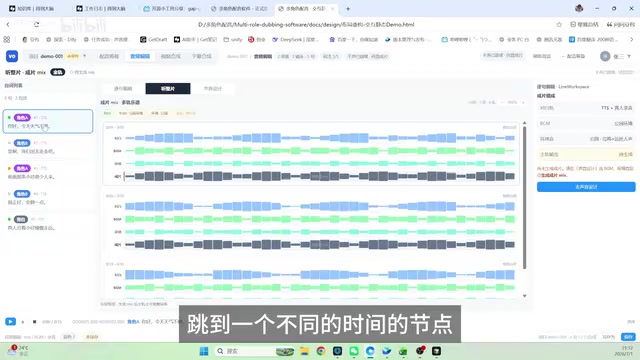Open the DeepSeek bookmark

pyautogui.click(x=296, y=40)
